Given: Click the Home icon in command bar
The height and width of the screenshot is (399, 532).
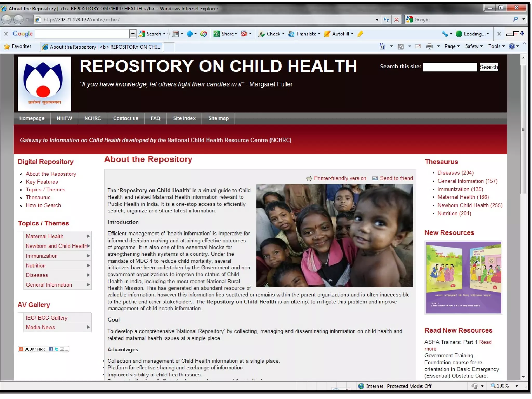Looking at the screenshot, I should (382, 46).
